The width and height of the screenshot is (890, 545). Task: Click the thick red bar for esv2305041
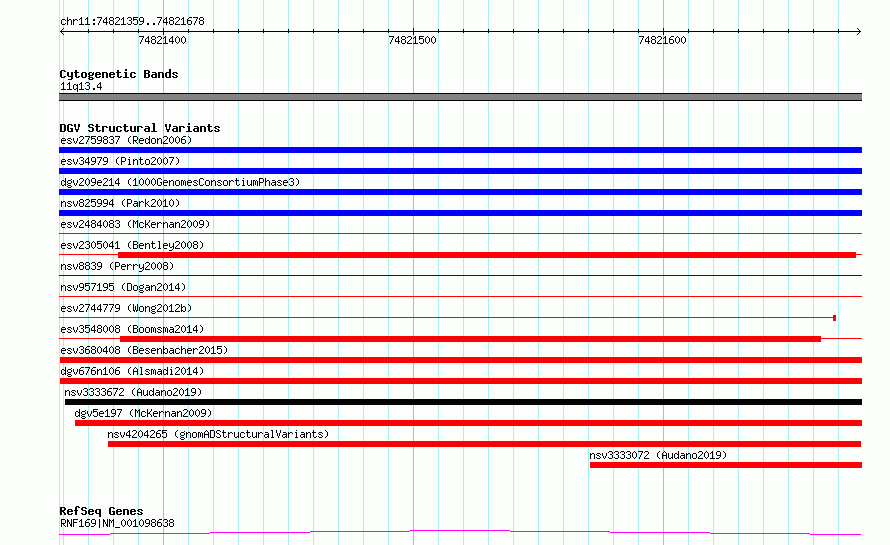click(x=487, y=255)
